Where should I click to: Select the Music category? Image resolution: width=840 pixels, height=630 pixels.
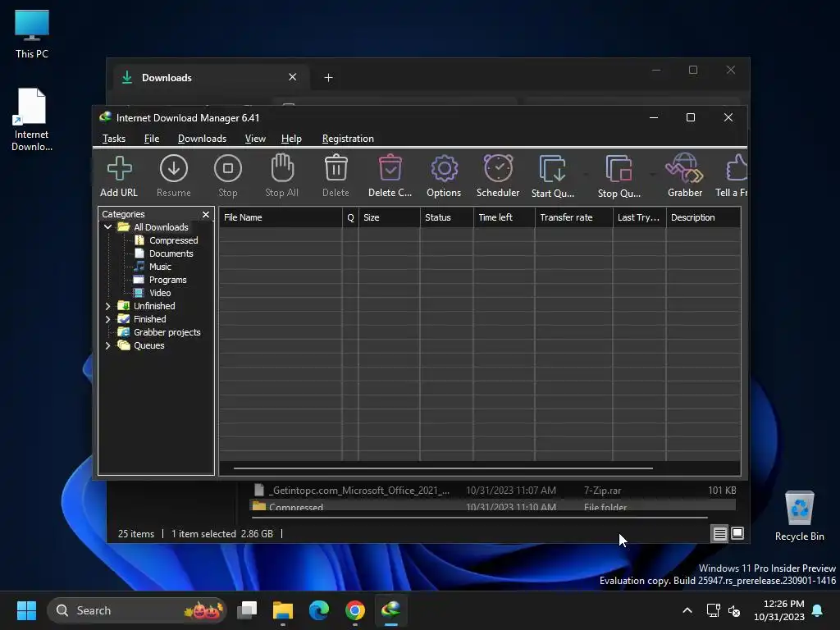click(160, 267)
